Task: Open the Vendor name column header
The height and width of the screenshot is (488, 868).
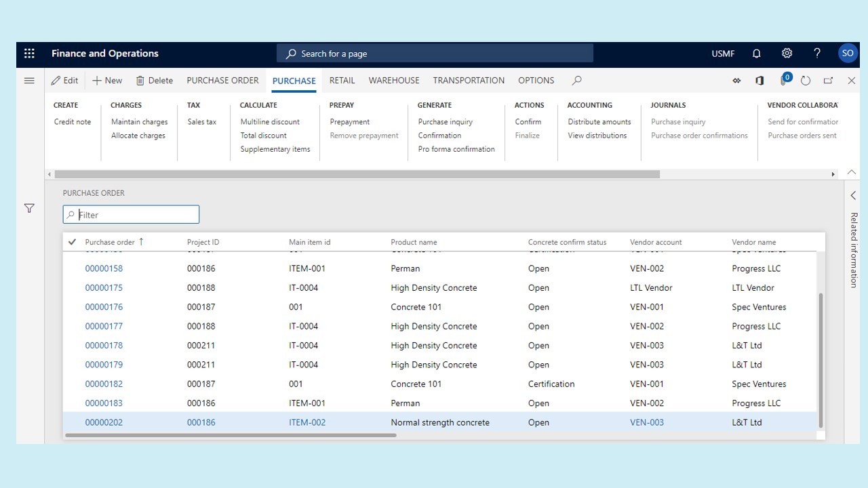Action: [754, 242]
